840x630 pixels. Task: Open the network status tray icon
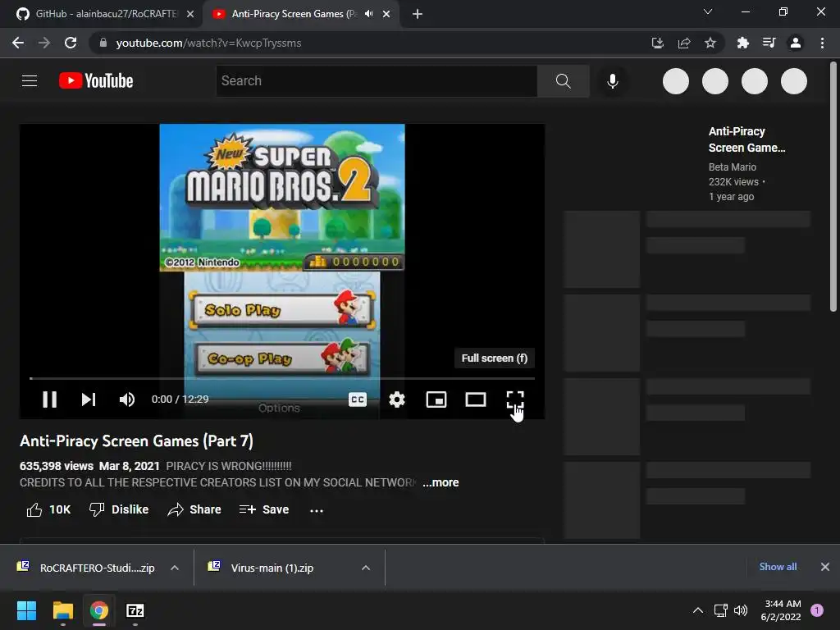[720, 610]
